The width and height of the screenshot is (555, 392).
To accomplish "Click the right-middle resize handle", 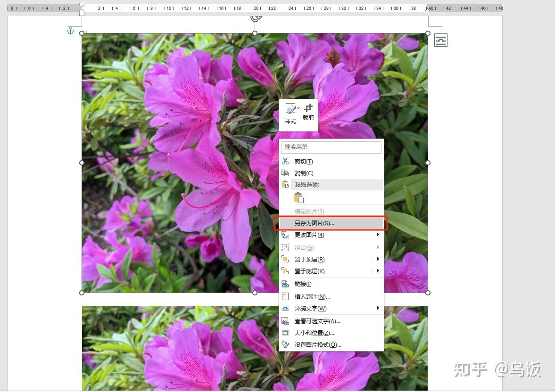I will point(428,163).
